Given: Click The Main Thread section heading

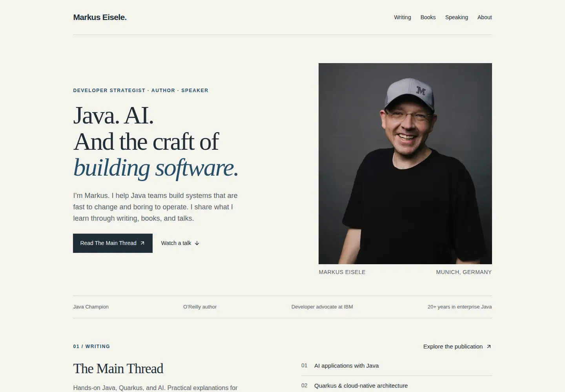Looking at the screenshot, I should 118,368.
